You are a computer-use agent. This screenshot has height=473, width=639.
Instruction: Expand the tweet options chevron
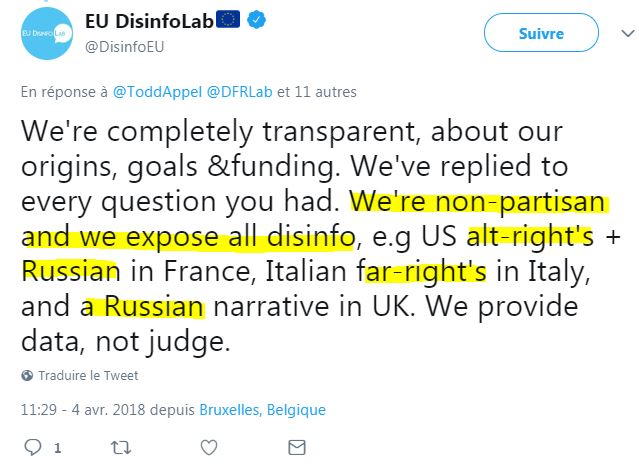point(628,33)
